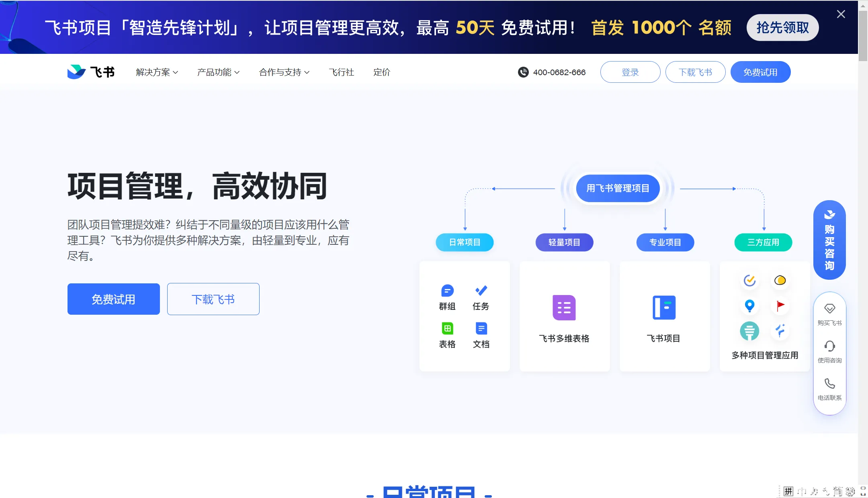Click the Feishu logo icon

pos(76,72)
